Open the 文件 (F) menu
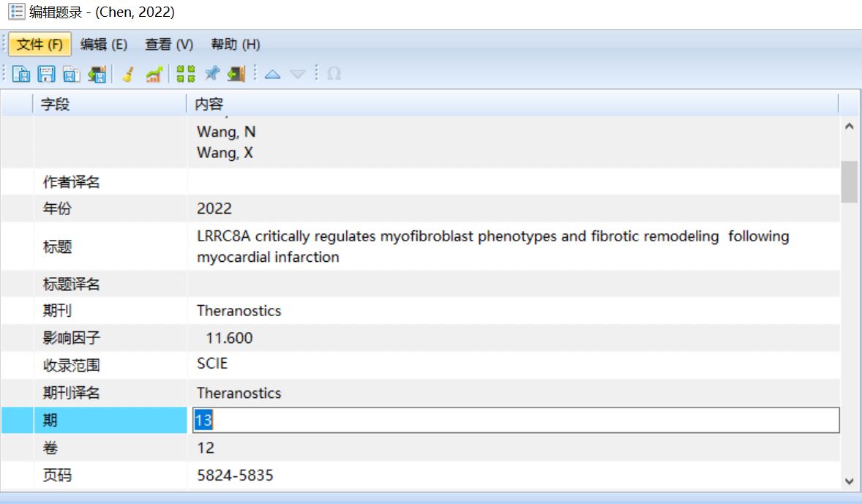Screen dimensions: 862x504 click(x=40, y=45)
